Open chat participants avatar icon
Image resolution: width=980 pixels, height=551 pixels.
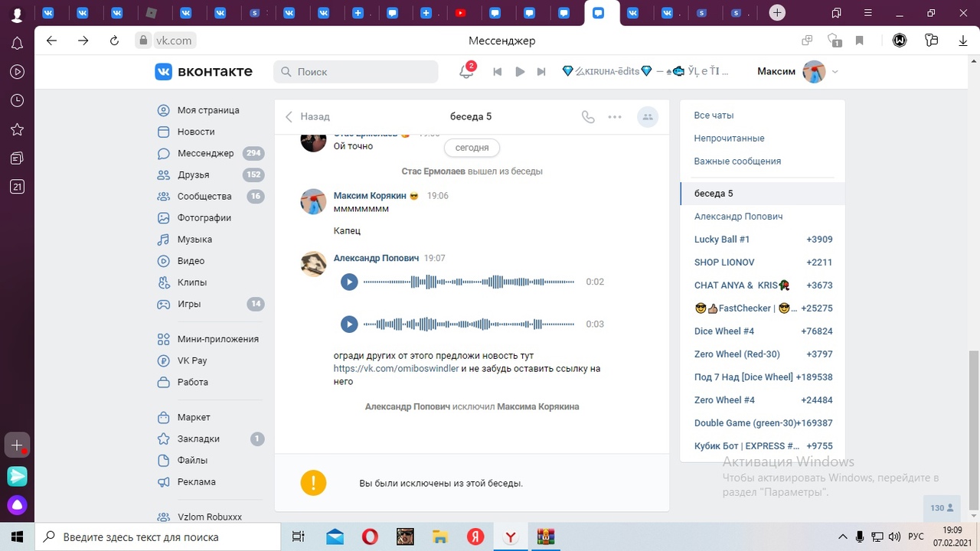(x=648, y=117)
